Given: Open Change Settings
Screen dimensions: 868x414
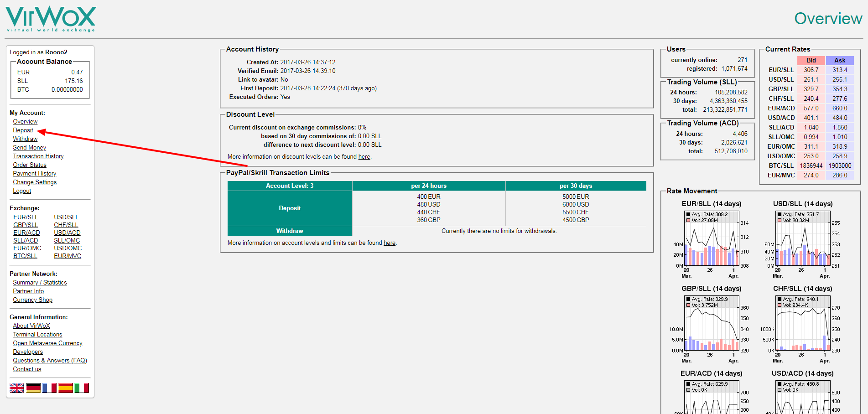Looking at the screenshot, I should pyautogui.click(x=35, y=182).
